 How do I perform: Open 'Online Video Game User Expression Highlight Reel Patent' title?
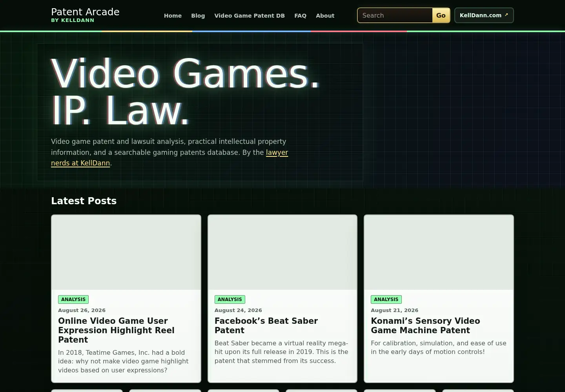tap(116, 330)
